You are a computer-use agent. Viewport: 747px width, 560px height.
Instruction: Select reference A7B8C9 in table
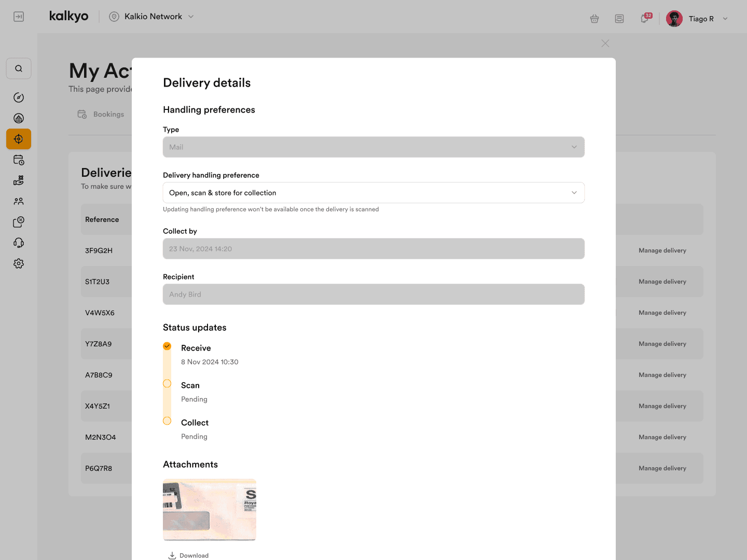tap(99, 375)
